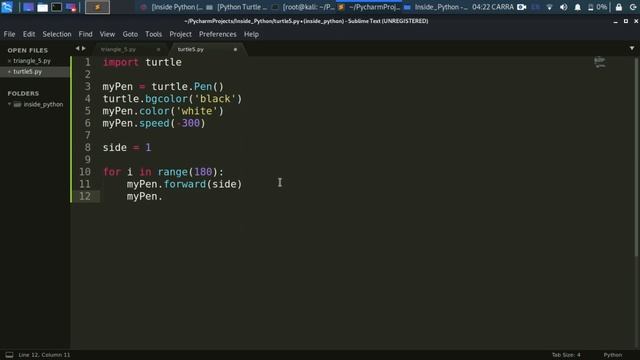Screen dimensions: 640x360
Task: Open the Project menu
Action: pyautogui.click(x=180, y=34)
